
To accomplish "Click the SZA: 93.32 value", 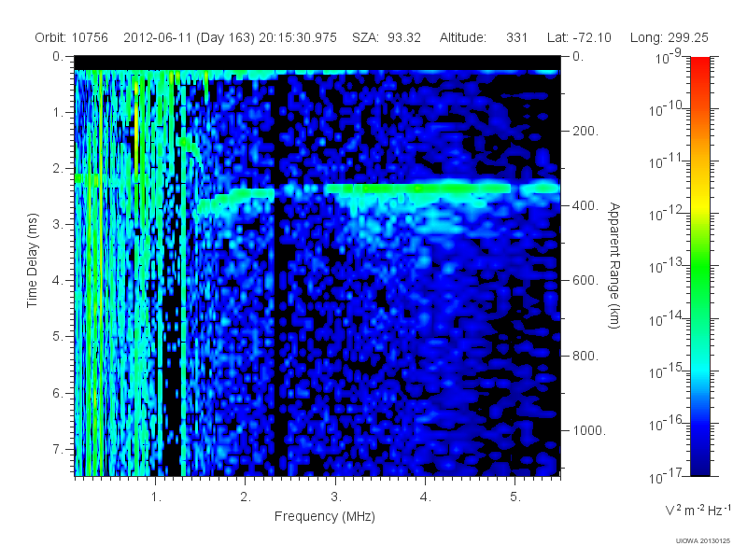I will coord(387,37).
